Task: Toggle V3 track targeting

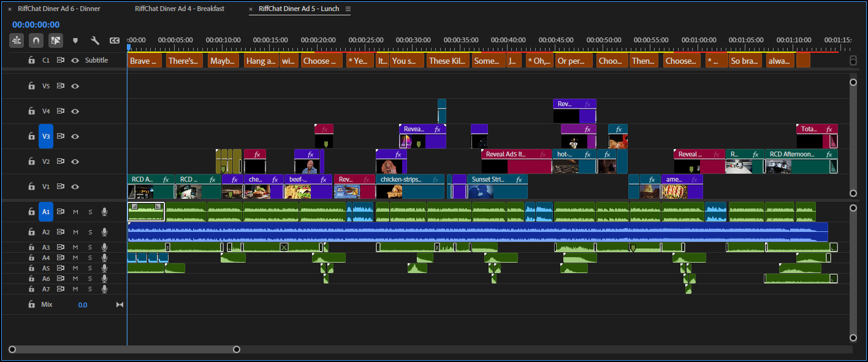Action: pos(46,136)
